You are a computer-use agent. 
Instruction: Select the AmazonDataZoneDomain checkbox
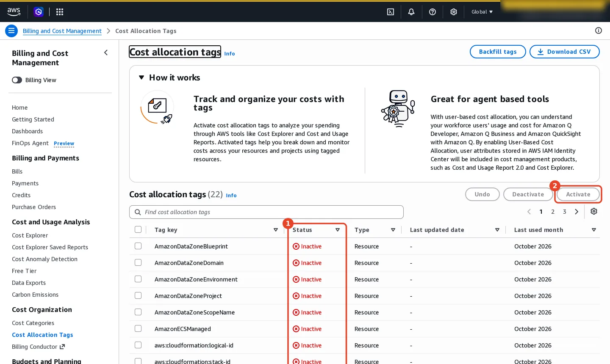tap(138, 262)
